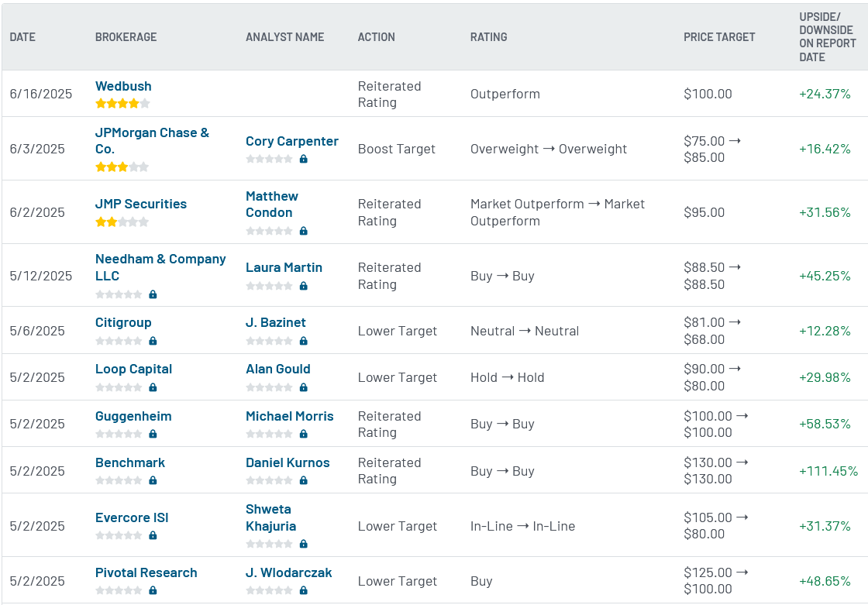Open analyst Laura Martin's profile
Viewport: 868px width, 605px height.
284,267
